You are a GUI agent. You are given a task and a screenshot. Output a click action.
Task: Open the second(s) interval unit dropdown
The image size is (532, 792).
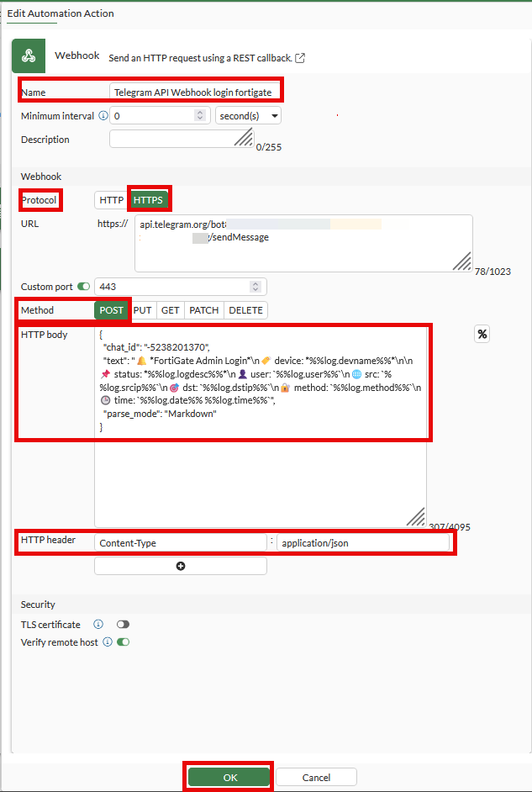click(x=248, y=116)
